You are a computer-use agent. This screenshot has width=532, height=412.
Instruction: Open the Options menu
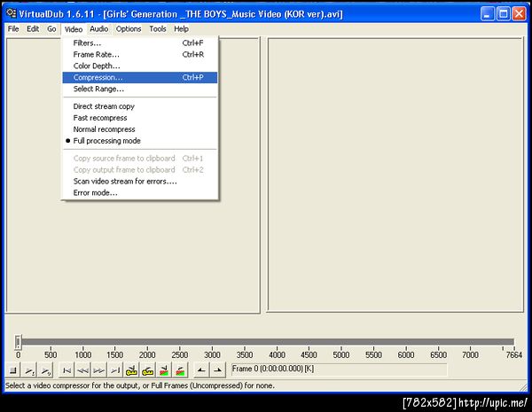(x=129, y=29)
